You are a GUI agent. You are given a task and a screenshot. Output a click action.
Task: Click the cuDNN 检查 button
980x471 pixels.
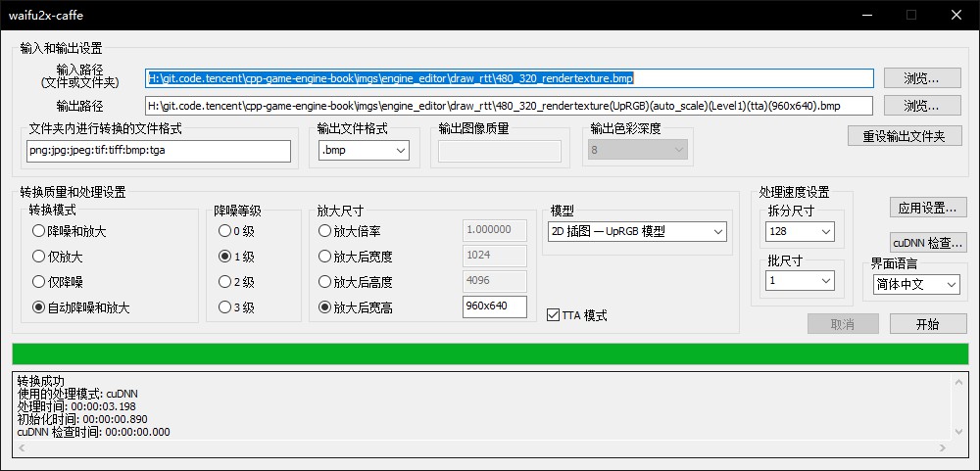point(927,241)
